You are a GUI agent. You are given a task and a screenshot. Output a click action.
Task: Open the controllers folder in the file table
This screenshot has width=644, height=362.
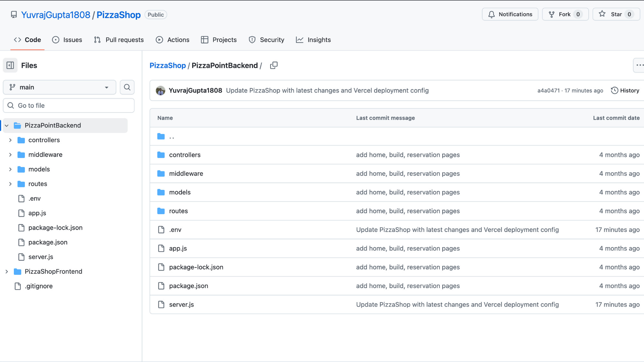click(185, 155)
